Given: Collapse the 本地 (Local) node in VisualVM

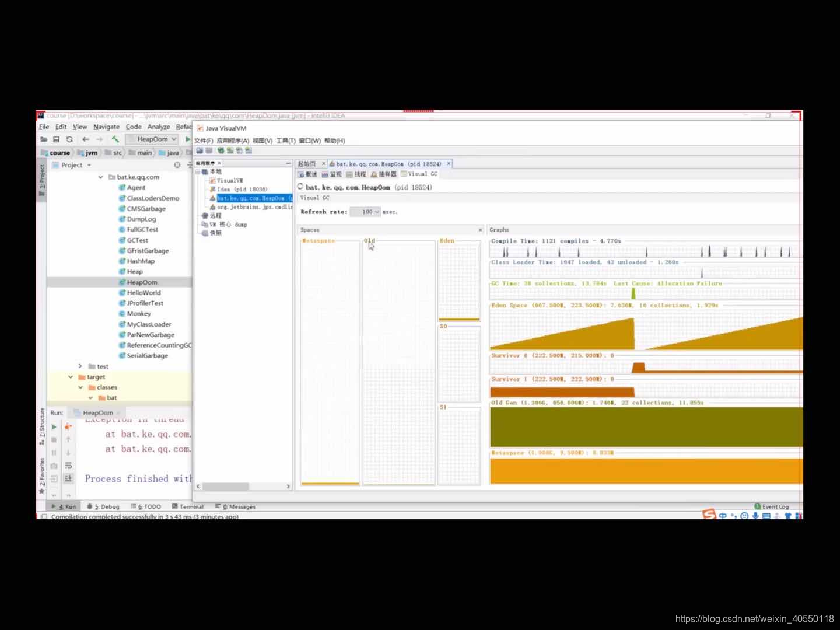Looking at the screenshot, I should pyautogui.click(x=198, y=172).
